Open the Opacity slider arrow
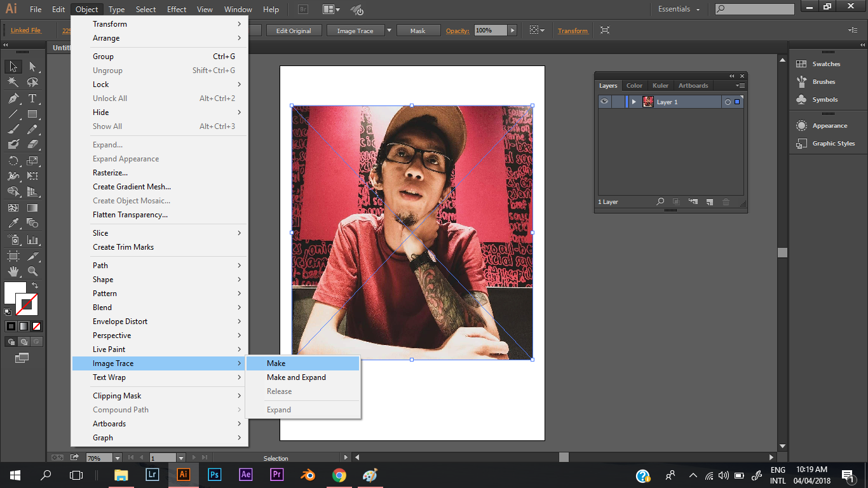This screenshot has height=488, width=868. click(x=512, y=30)
